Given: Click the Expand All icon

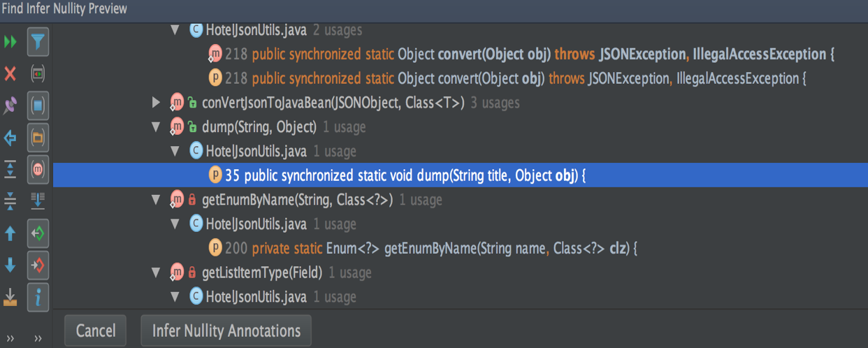Looking at the screenshot, I should (x=10, y=169).
